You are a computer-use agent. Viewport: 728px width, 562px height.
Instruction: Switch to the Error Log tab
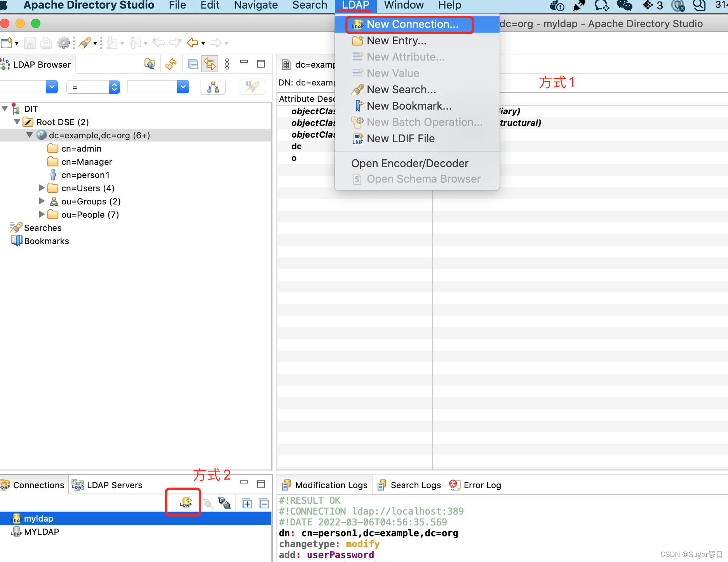tap(475, 485)
